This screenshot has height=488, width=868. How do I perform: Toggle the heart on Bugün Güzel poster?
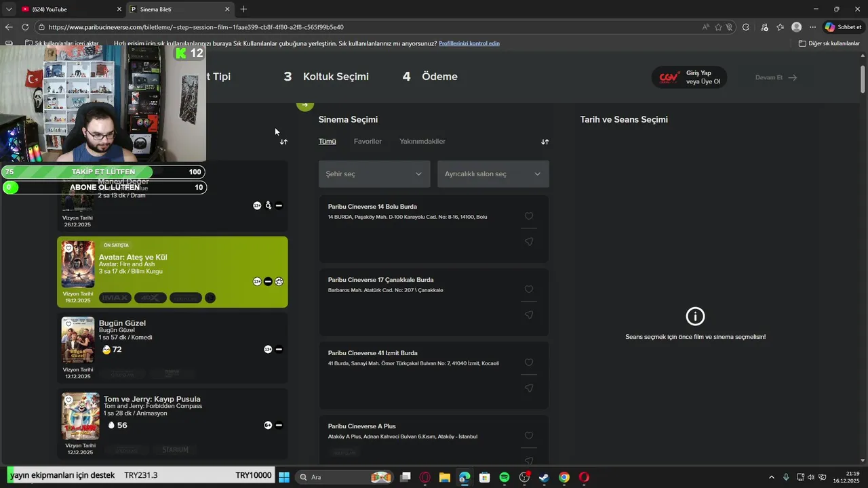pyautogui.click(x=68, y=324)
